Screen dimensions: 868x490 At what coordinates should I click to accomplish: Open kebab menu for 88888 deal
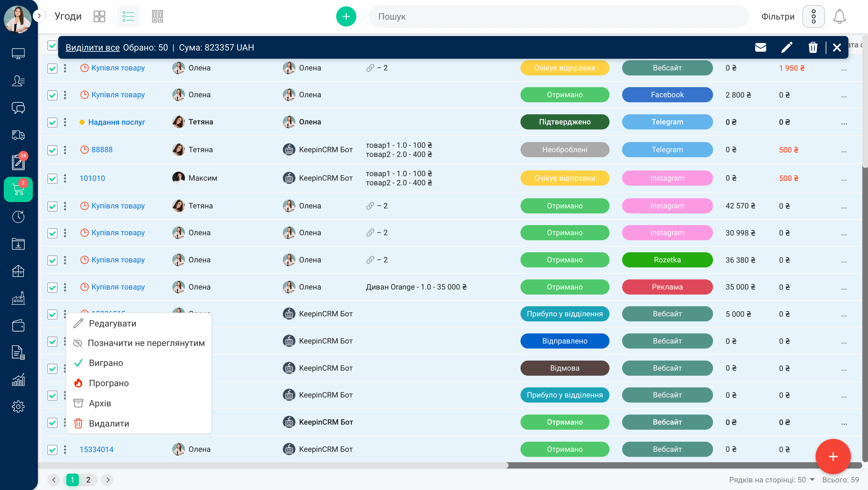pos(65,150)
